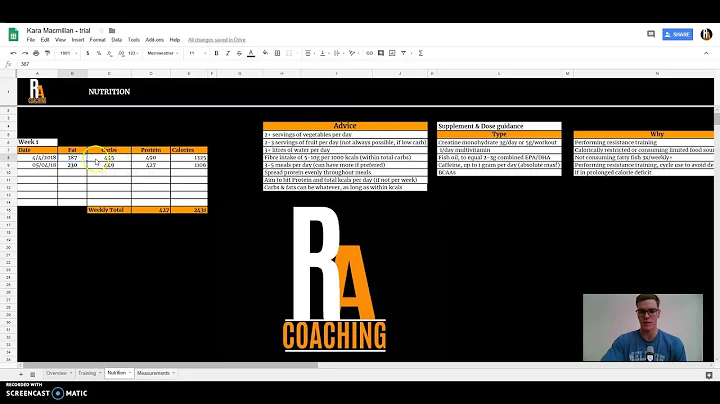Open the File menu
Image resolution: width=720 pixels, height=404 pixels.
pyautogui.click(x=31, y=40)
